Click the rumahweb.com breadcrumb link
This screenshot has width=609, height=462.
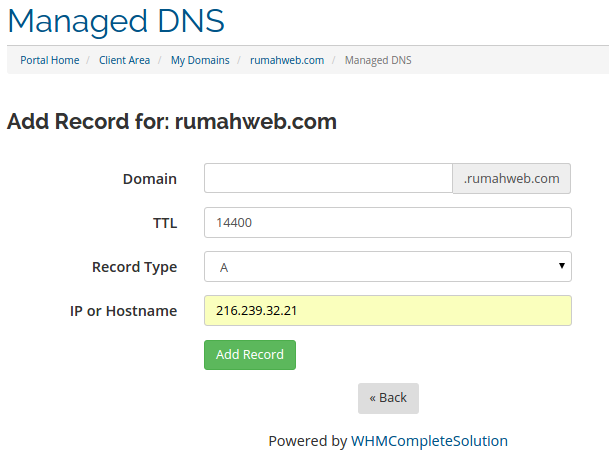[287, 60]
